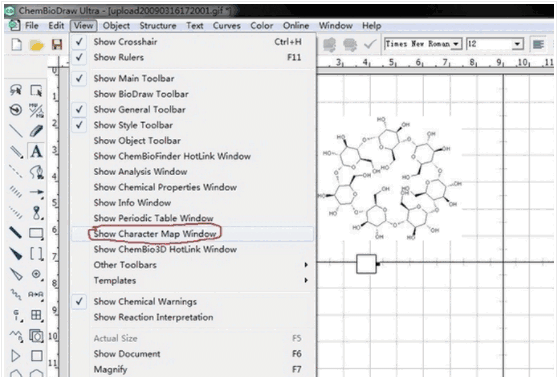Select the Bold Bond tool
This screenshot has height=377, width=557.
point(16,233)
